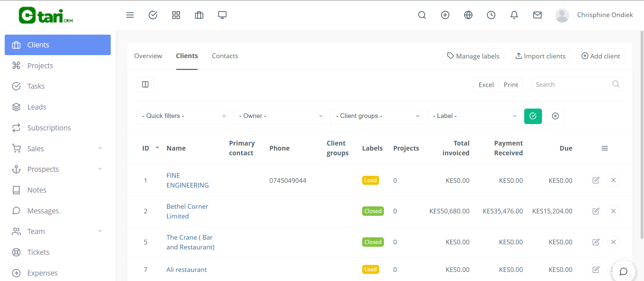Apply filters with green check button
The width and height of the screenshot is (644, 281).
coord(533,116)
